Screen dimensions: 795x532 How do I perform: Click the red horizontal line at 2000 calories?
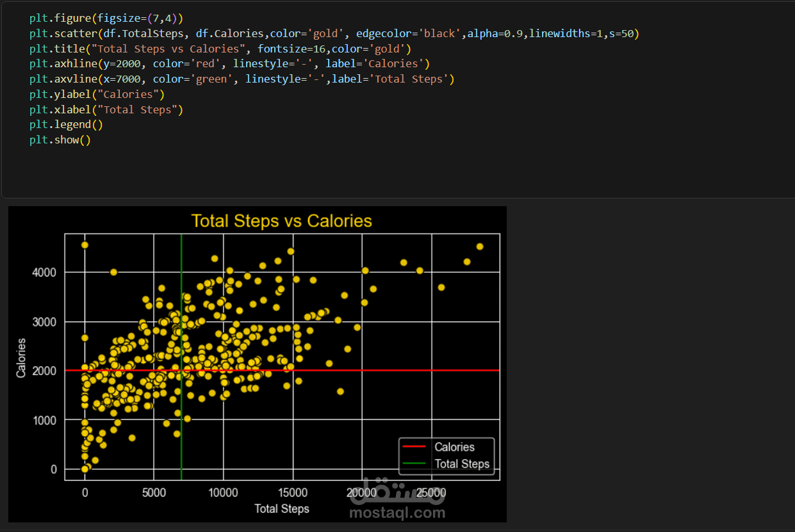(x=448, y=370)
